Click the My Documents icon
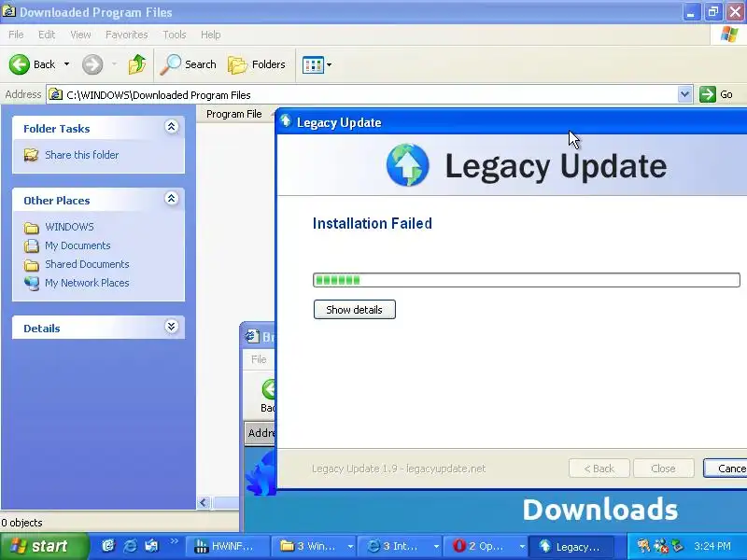Viewport: 747px width, 560px height. tap(32, 245)
